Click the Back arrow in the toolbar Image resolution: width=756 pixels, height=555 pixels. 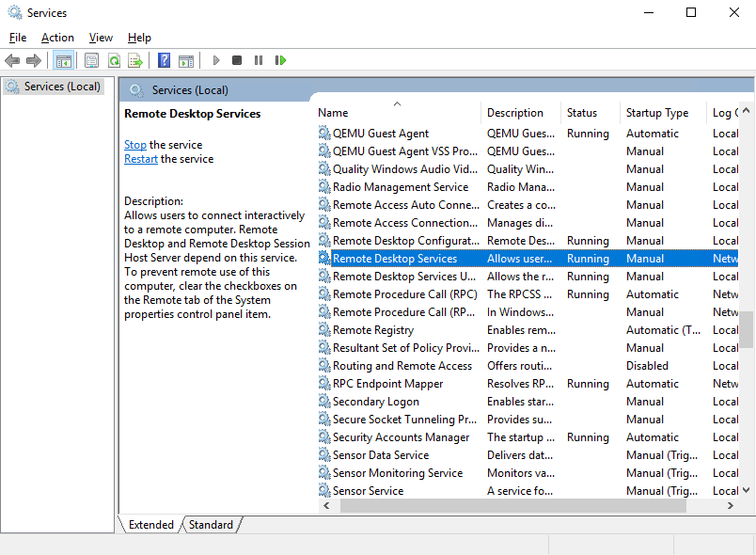coord(12,60)
